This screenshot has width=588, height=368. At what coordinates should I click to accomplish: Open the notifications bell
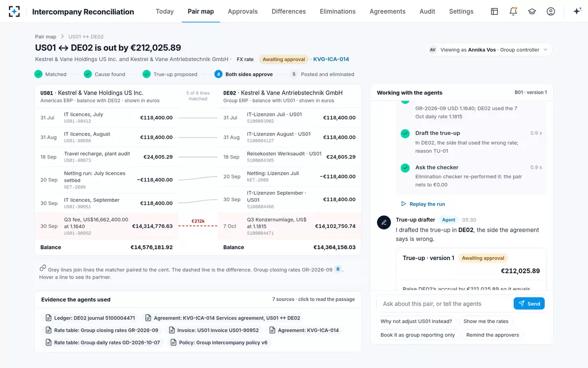click(x=513, y=11)
